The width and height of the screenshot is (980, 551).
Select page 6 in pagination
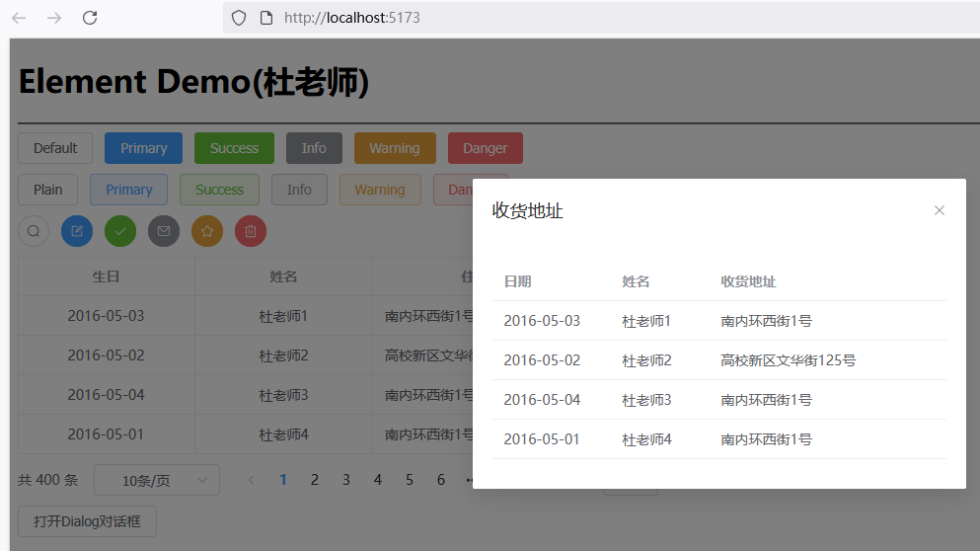[x=441, y=480]
